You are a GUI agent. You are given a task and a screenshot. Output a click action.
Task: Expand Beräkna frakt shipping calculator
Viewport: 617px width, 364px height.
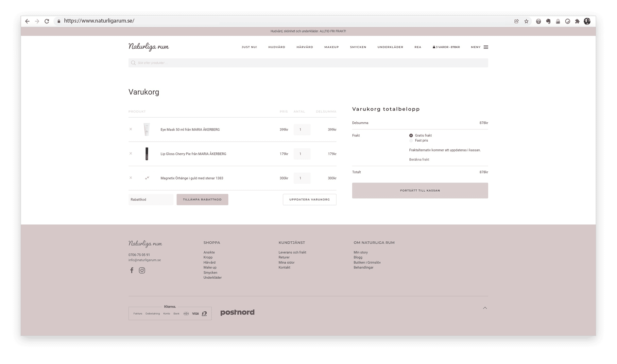419,160
